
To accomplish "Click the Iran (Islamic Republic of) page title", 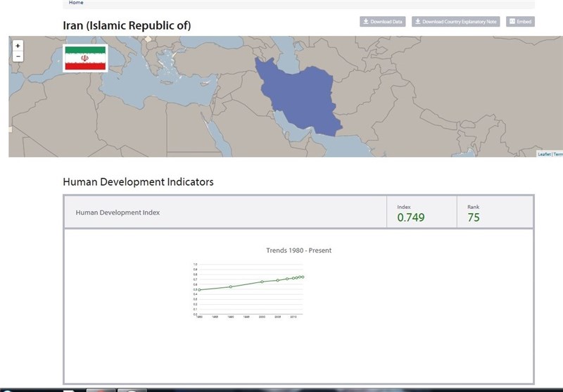I will 127,26.
